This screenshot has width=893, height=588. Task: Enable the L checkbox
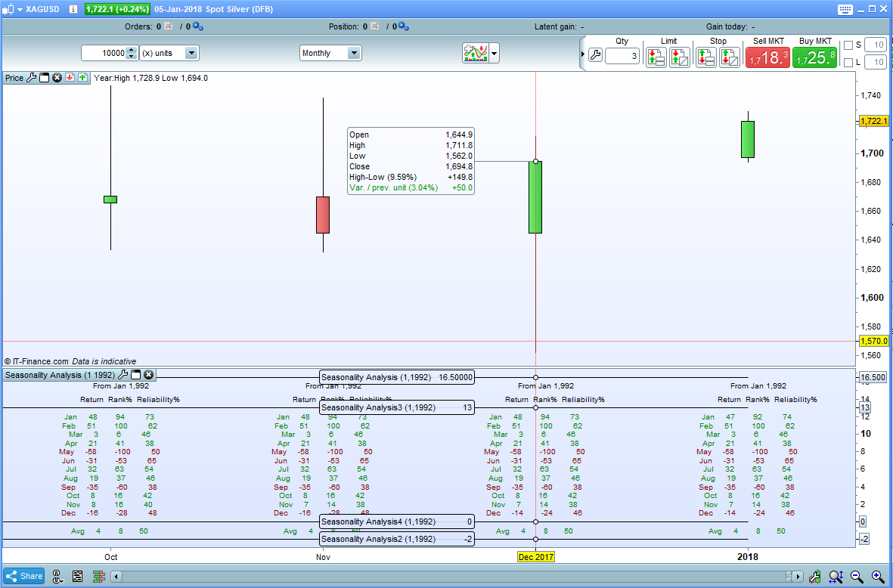pos(848,63)
